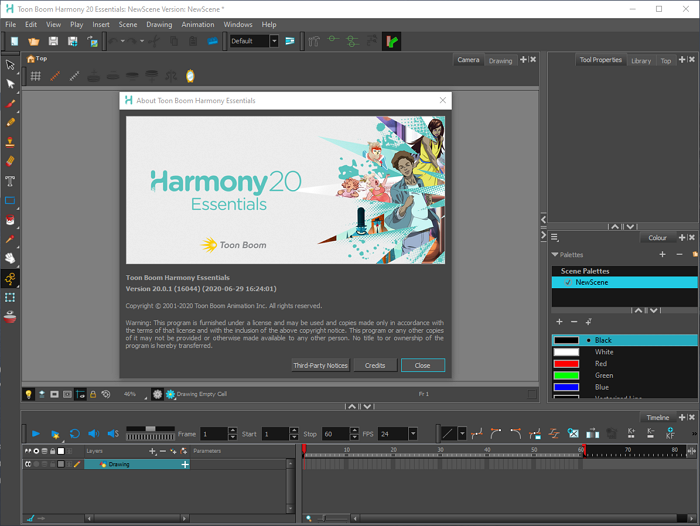Select the Hand pan tool
The width and height of the screenshot is (700, 526).
tap(10, 258)
